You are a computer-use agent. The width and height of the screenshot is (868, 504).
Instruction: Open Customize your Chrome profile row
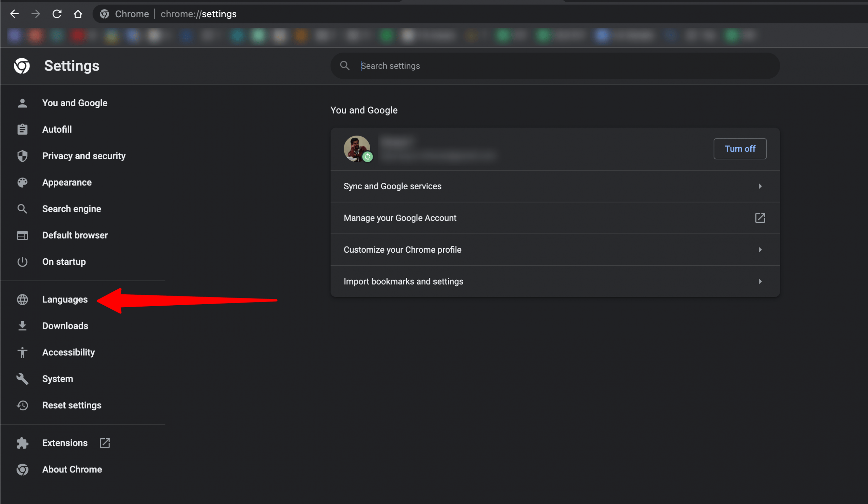555,249
